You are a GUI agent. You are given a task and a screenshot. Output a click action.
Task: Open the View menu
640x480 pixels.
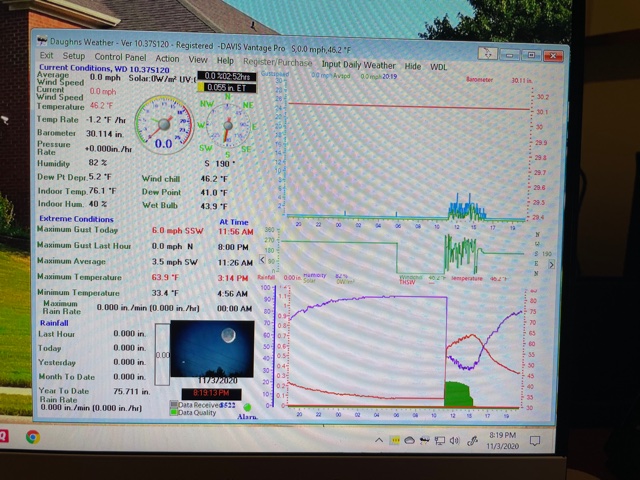[x=198, y=60]
